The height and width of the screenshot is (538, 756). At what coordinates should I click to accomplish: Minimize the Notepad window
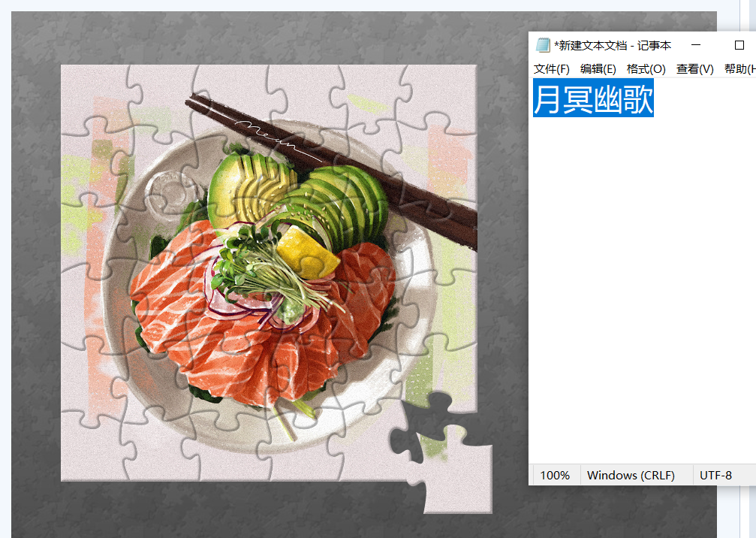coord(696,45)
